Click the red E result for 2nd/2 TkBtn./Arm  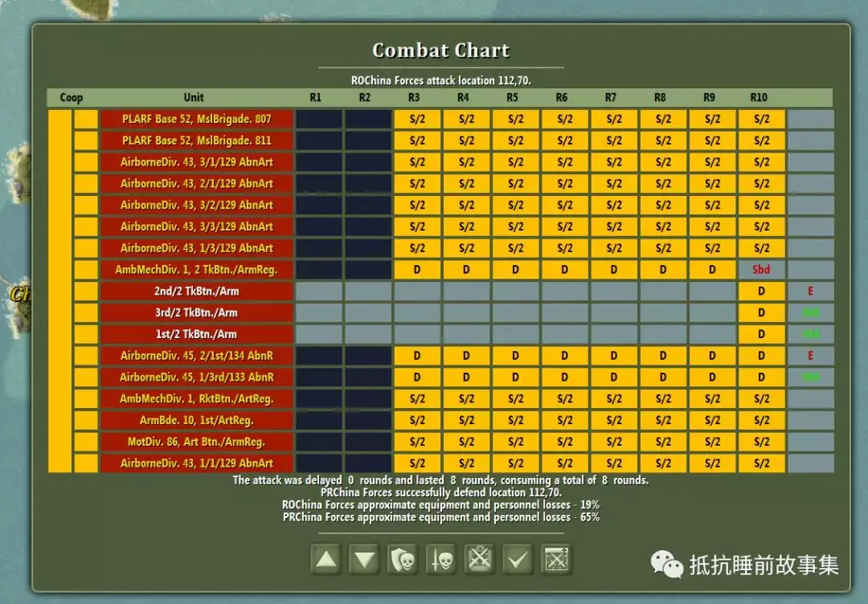(x=810, y=292)
